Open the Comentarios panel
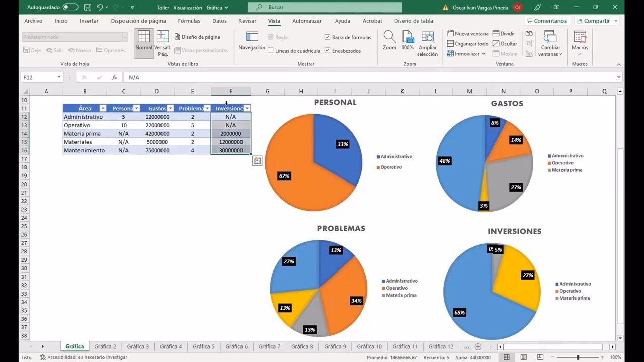 [x=547, y=21]
